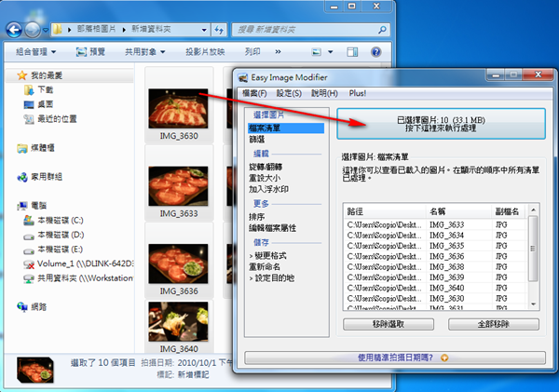Image resolution: width=559 pixels, height=392 pixels.
Task: Open the 共用對象 dropdown
Action: point(144,52)
